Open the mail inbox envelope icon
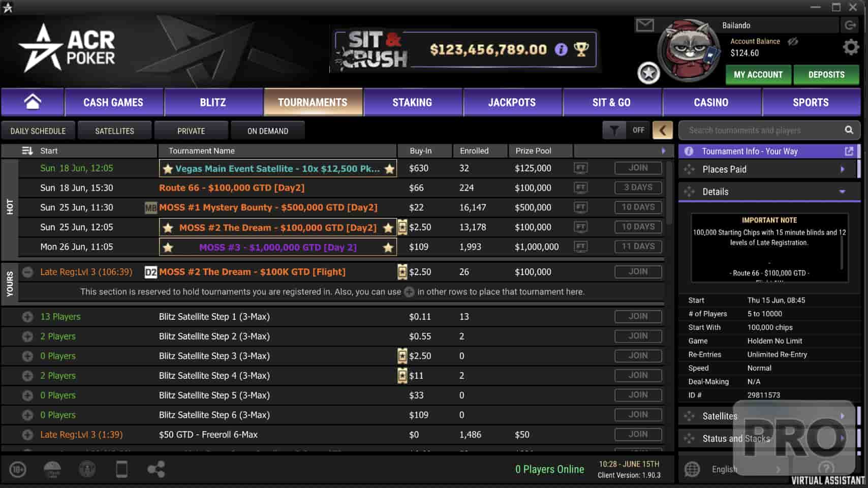The image size is (868, 488). pyautogui.click(x=645, y=24)
